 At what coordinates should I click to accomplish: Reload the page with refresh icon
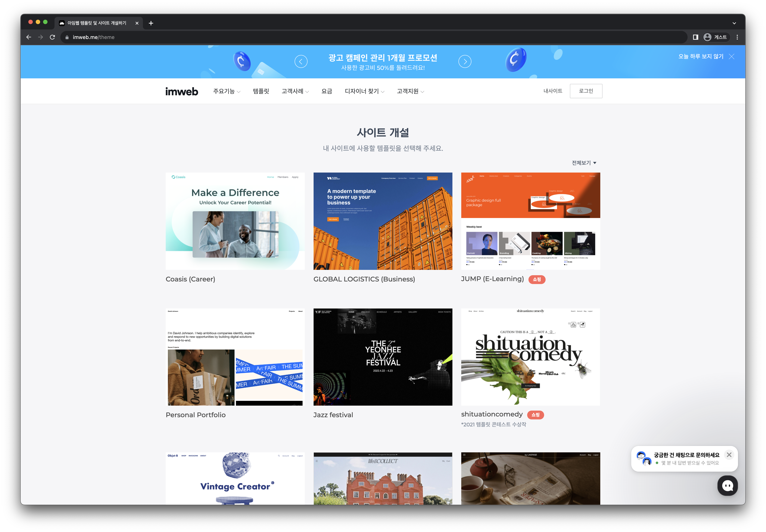tap(52, 37)
